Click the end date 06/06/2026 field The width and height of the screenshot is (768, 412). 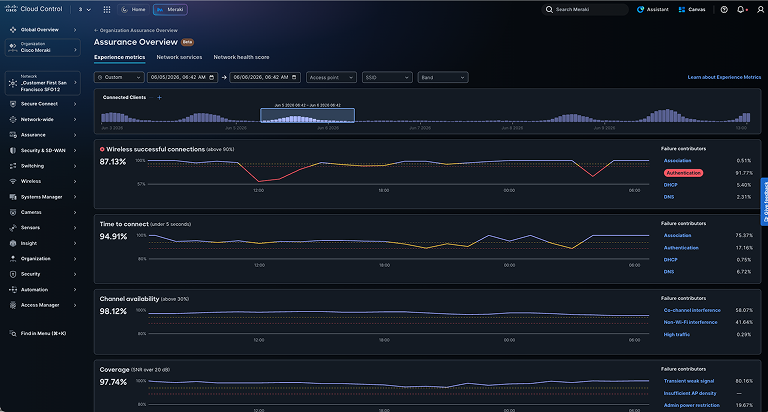click(x=265, y=77)
